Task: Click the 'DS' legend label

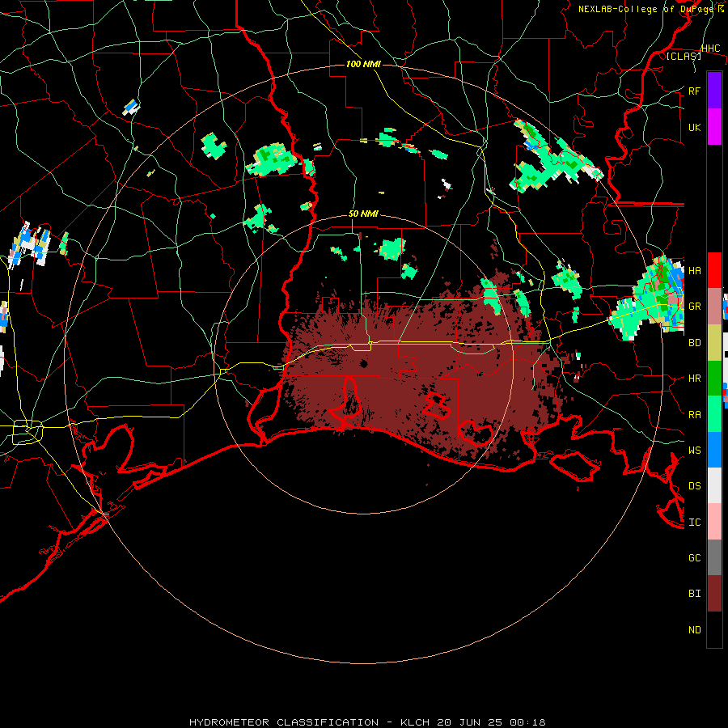Action: (x=694, y=486)
